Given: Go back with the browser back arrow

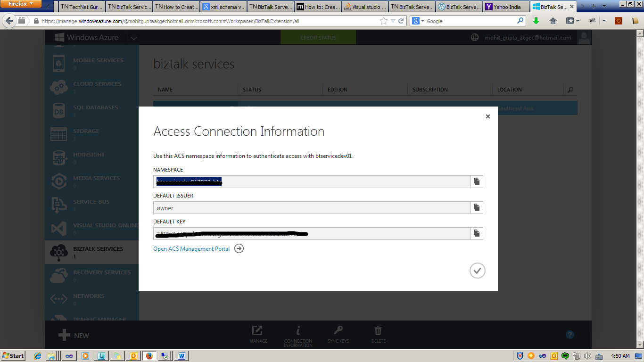Looking at the screenshot, I should 9,21.
